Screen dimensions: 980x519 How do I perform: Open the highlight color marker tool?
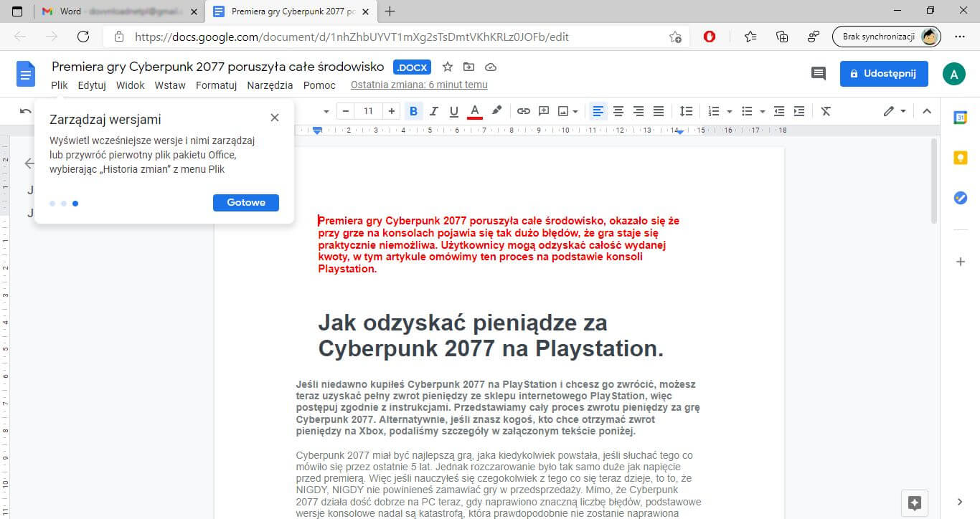click(x=496, y=111)
